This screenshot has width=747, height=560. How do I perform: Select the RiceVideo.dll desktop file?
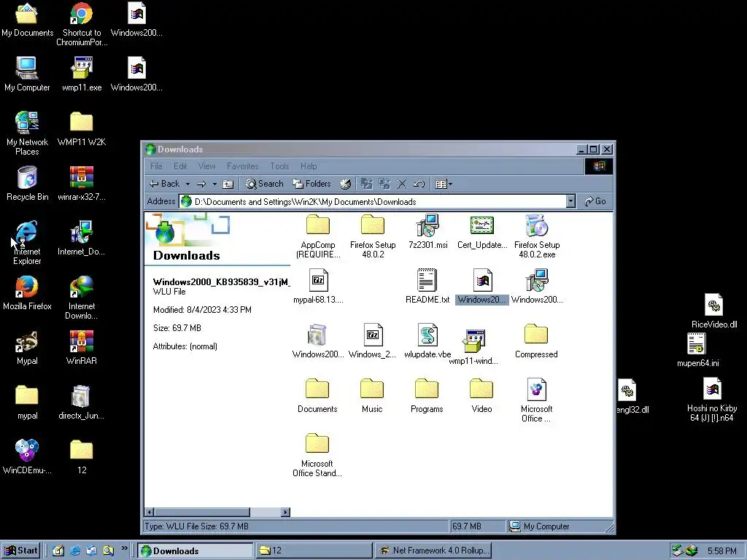coord(713,311)
